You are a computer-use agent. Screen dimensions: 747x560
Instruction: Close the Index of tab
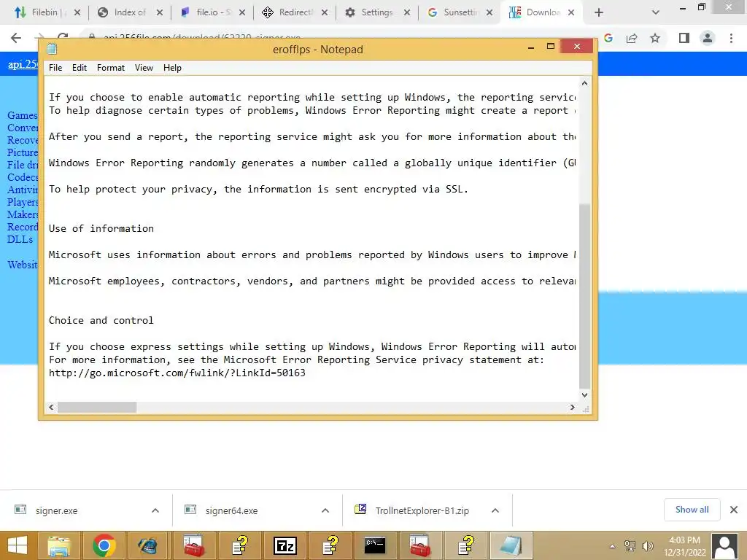pyautogui.click(x=160, y=12)
